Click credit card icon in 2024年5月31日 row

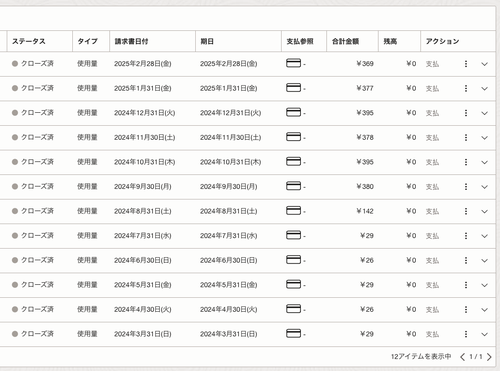293,284
